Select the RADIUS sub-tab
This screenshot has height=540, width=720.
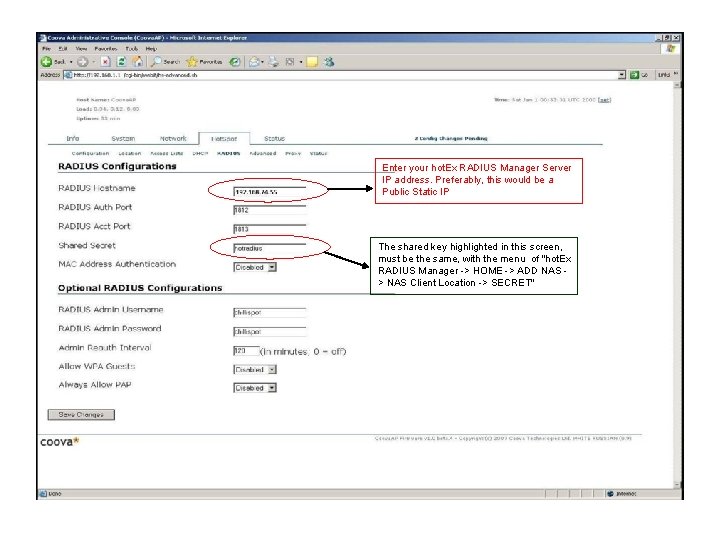229,153
